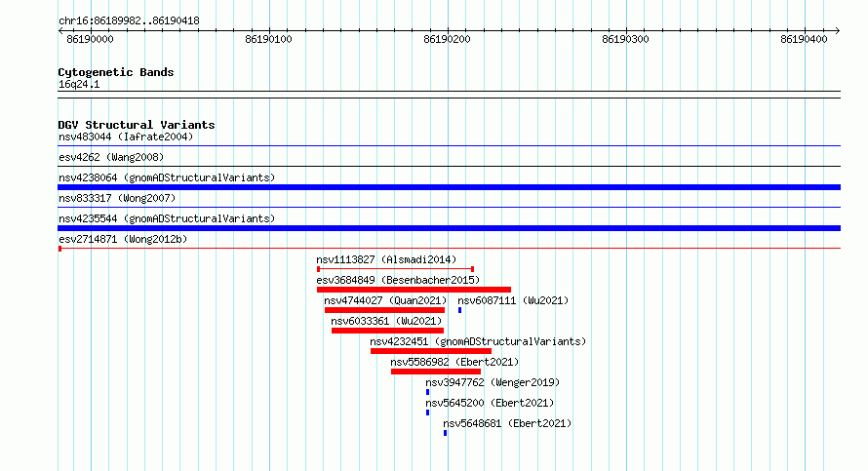Click the nsv4235544 gnomAD variant label
The height and width of the screenshot is (471, 868).
pyautogui.click(x=167, y=218)
